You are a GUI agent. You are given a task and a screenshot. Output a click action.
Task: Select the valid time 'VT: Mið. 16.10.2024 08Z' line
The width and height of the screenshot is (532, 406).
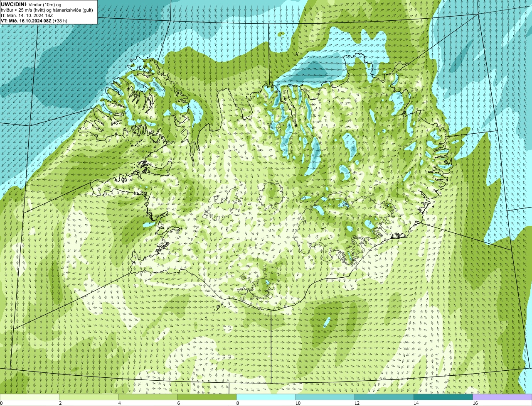click(x=34, y=21)
